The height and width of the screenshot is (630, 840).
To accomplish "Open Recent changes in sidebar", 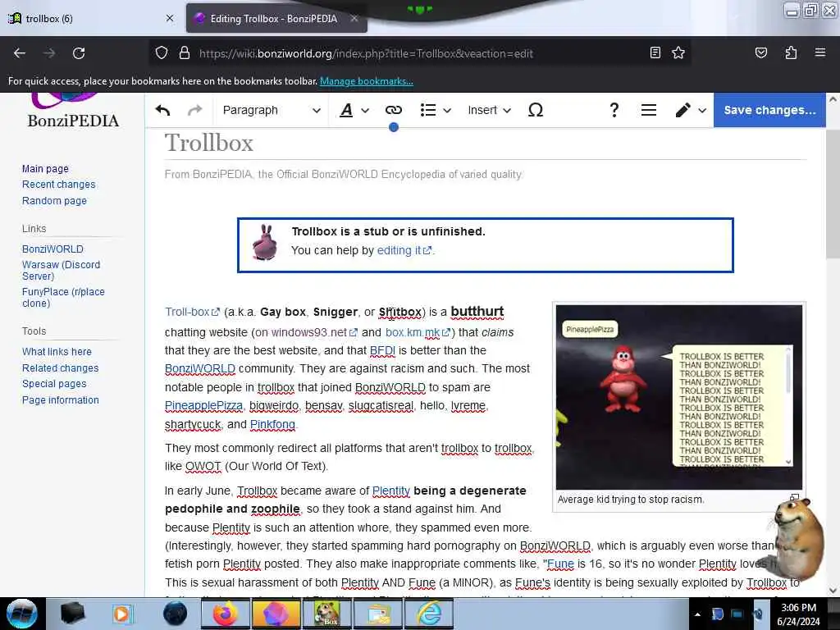I will pyautogui.click(x=58, y=185).
